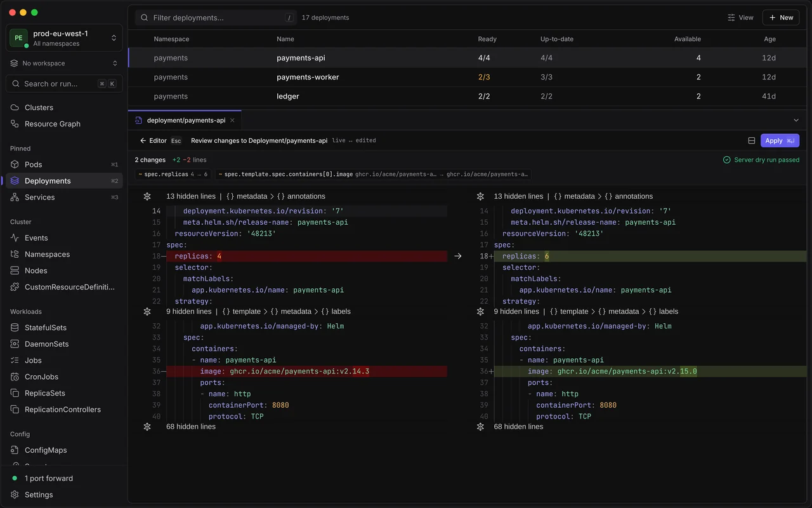Sort by the Age column header
Screen dimensions: 812x508
pos(769,39)
